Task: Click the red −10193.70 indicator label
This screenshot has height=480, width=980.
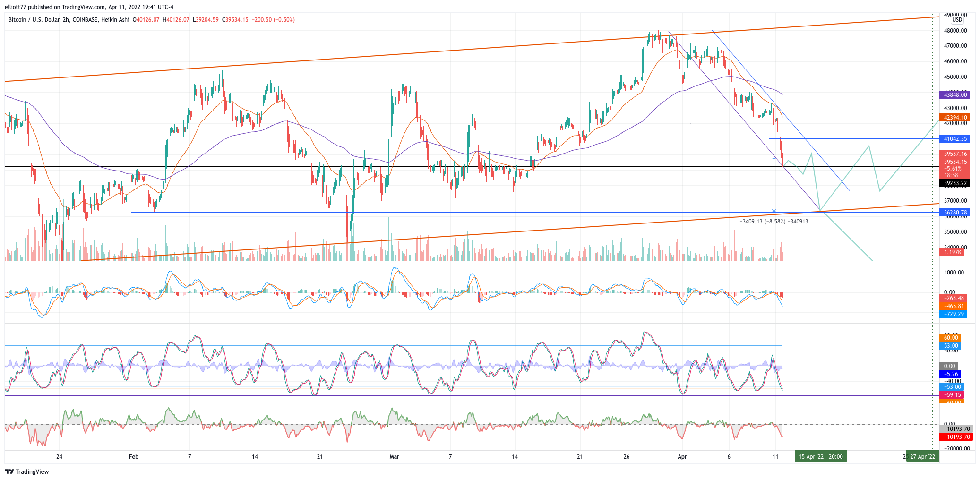Action: click(955, 437)
